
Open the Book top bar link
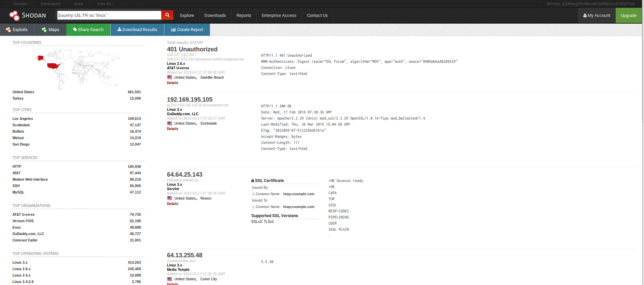coord(79,4)
